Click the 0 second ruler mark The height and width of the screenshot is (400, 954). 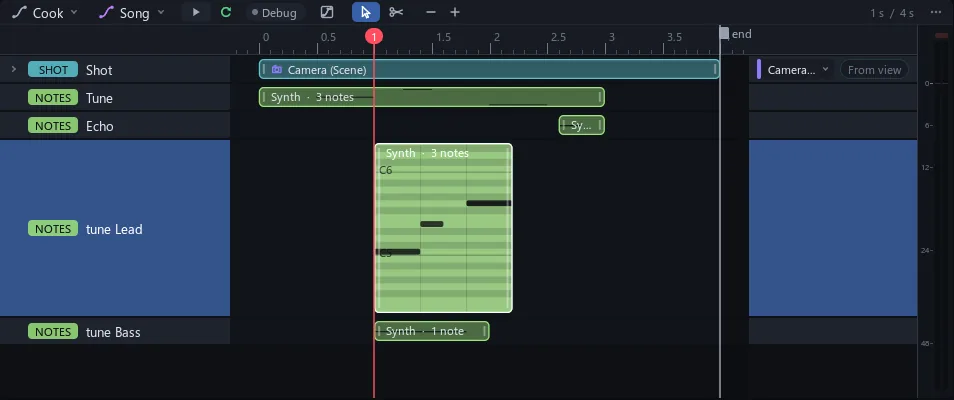click(x=265, y=37)
